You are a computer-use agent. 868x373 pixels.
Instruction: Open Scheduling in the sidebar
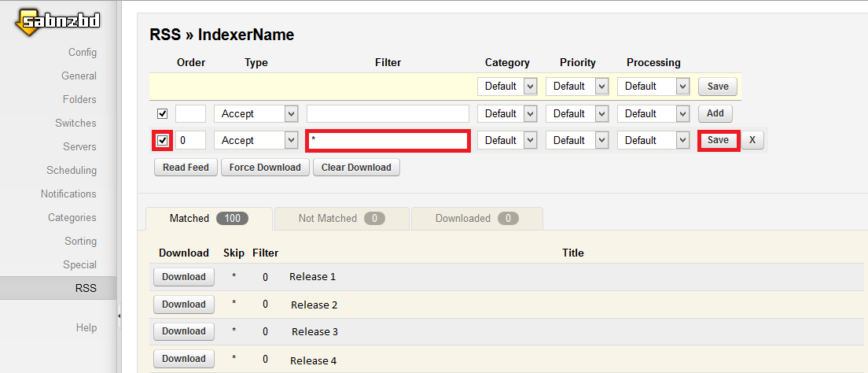click(72, 170)
